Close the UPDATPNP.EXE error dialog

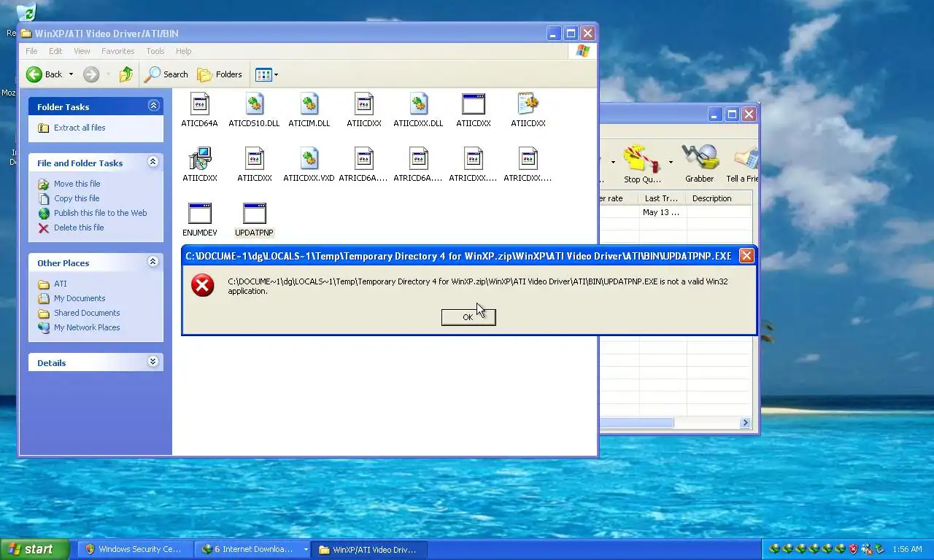pos(746,255)
